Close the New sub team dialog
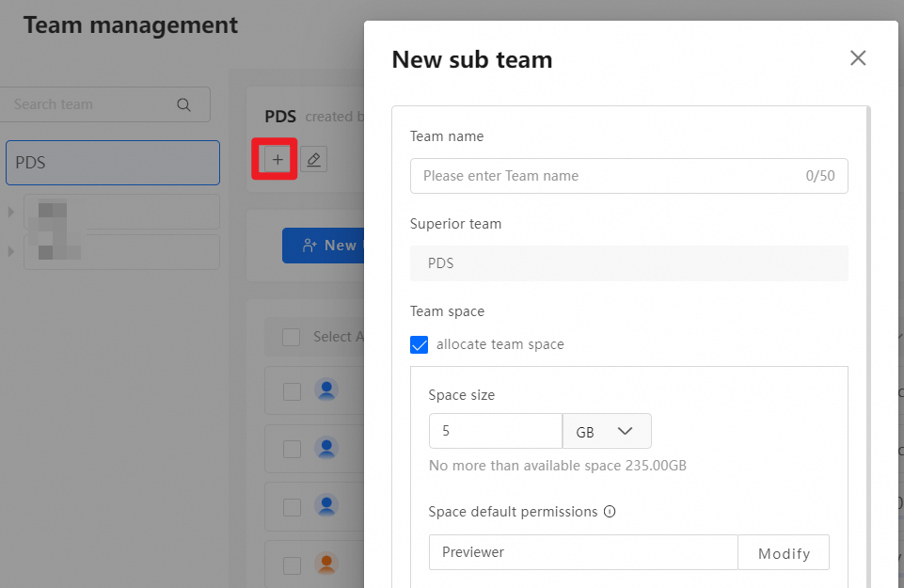 (x=858, y=58)
